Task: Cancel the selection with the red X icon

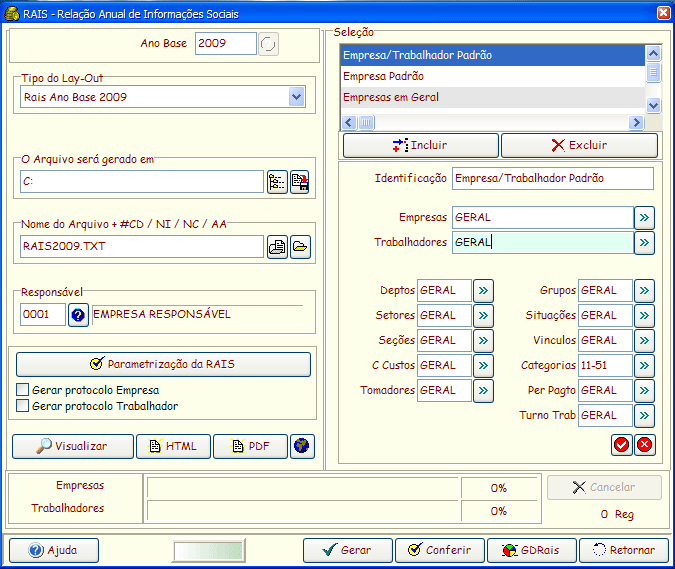Action: (644, 445)
